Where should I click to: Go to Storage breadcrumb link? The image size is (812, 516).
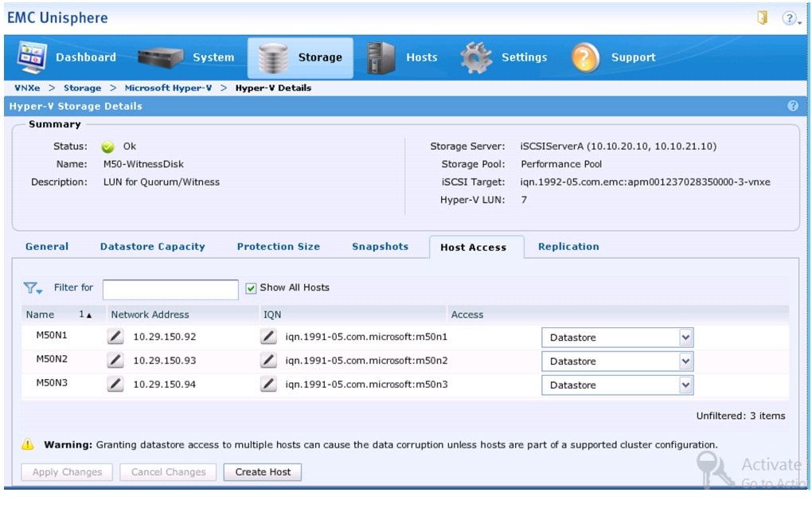click(82, 88)
